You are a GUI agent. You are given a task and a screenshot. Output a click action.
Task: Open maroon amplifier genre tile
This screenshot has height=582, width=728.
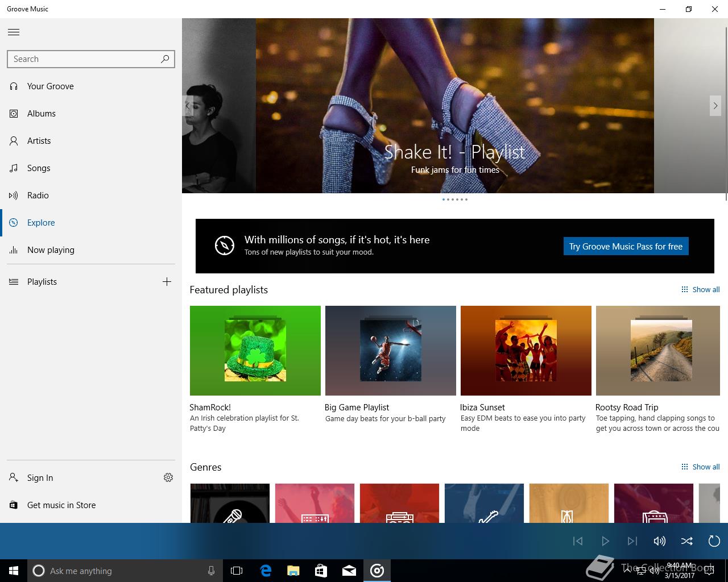pos(653,503)
